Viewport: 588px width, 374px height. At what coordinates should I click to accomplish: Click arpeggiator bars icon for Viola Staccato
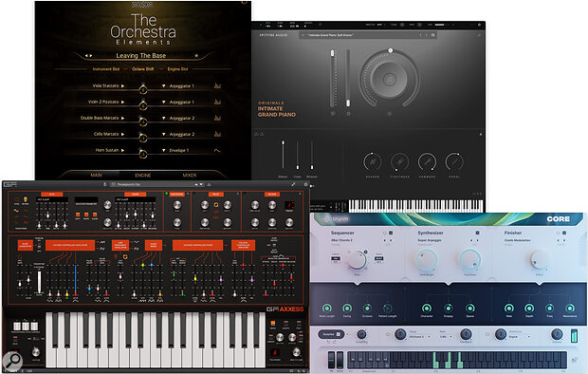(217, 85)
